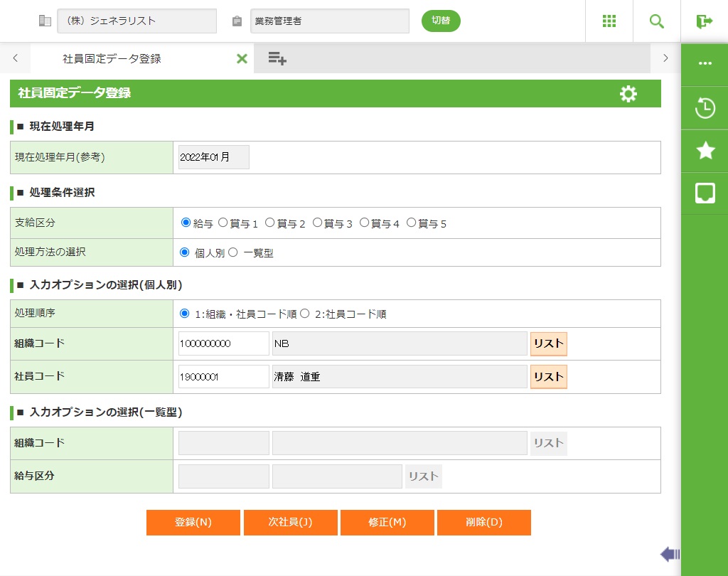Open リスト for 組織コード (個人別)
728x576 pixels.
548,343
